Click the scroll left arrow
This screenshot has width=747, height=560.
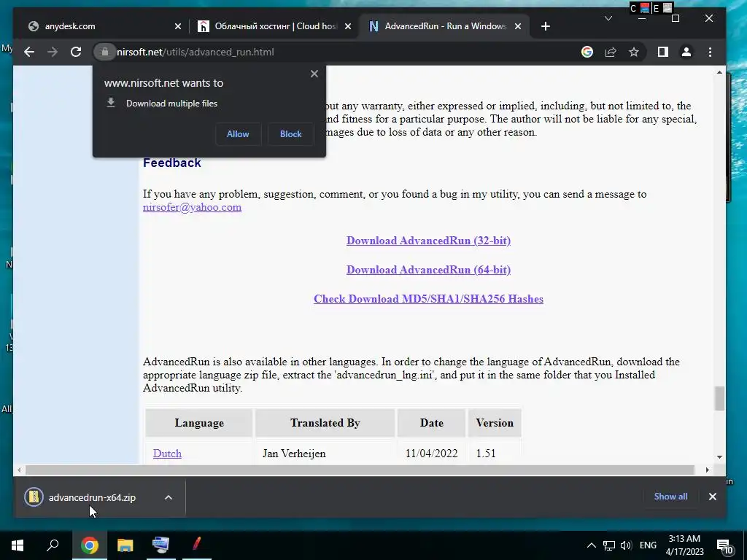(18, 470)
